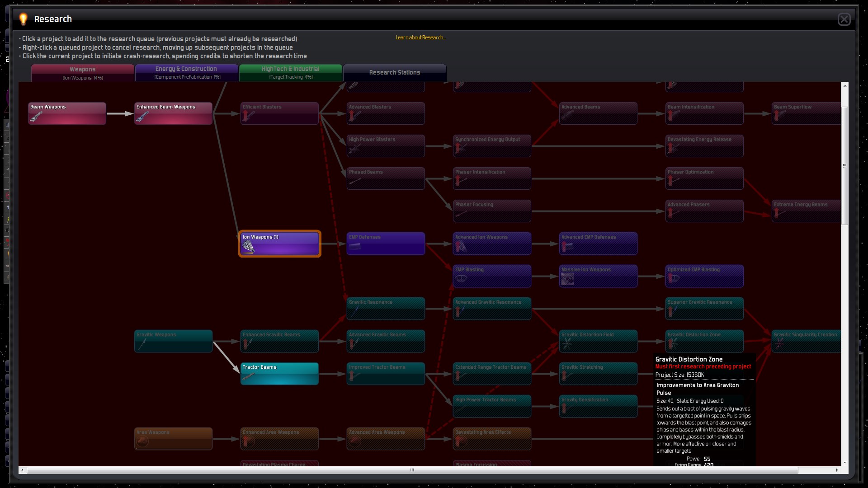Open the Learn about Research link

[x=420, y=38]
